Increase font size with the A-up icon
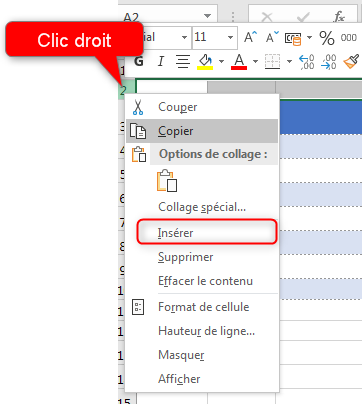362x404 pixels. click(x=251, y=37)
